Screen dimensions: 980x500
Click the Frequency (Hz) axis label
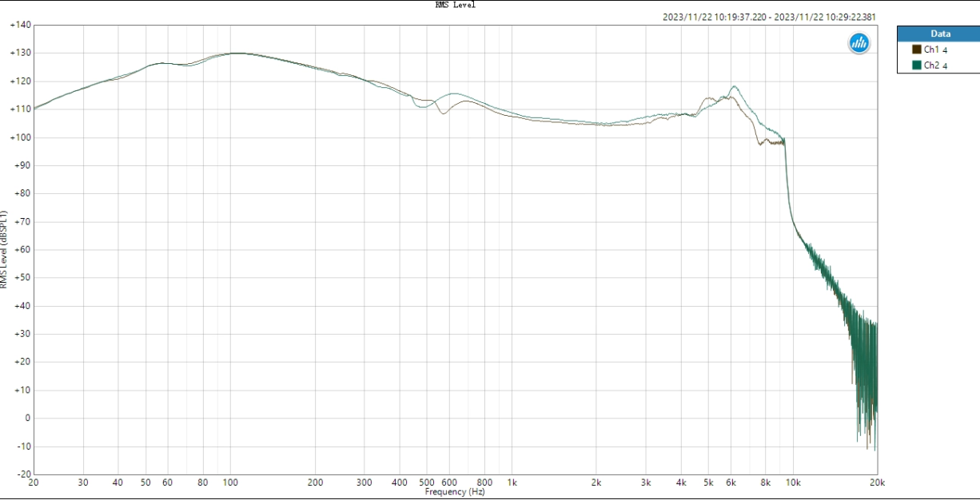(x=455, y=492)
